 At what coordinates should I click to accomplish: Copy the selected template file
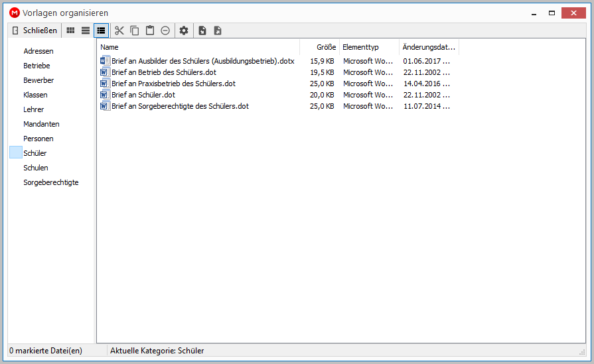135,30
